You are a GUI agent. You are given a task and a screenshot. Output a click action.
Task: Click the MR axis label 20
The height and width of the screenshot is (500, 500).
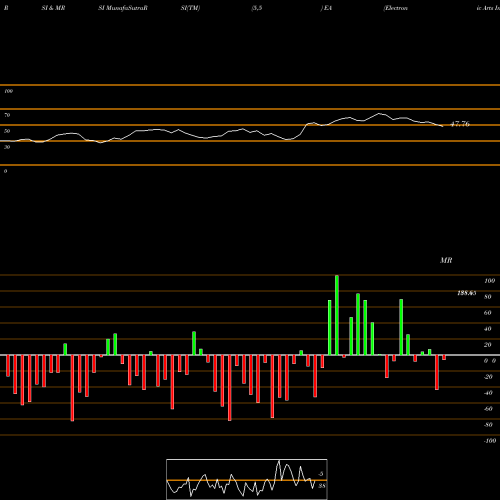click(488, 345)
